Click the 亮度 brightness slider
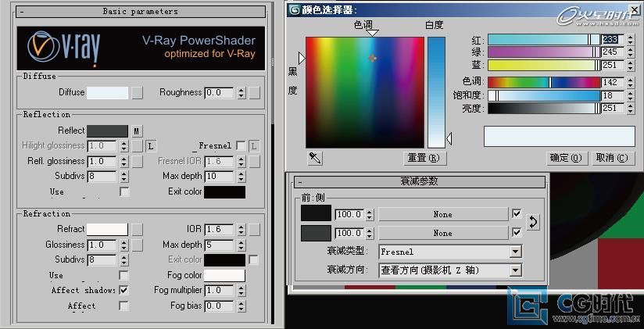Screen dimensions: 644x329 (x=544, y=109)
